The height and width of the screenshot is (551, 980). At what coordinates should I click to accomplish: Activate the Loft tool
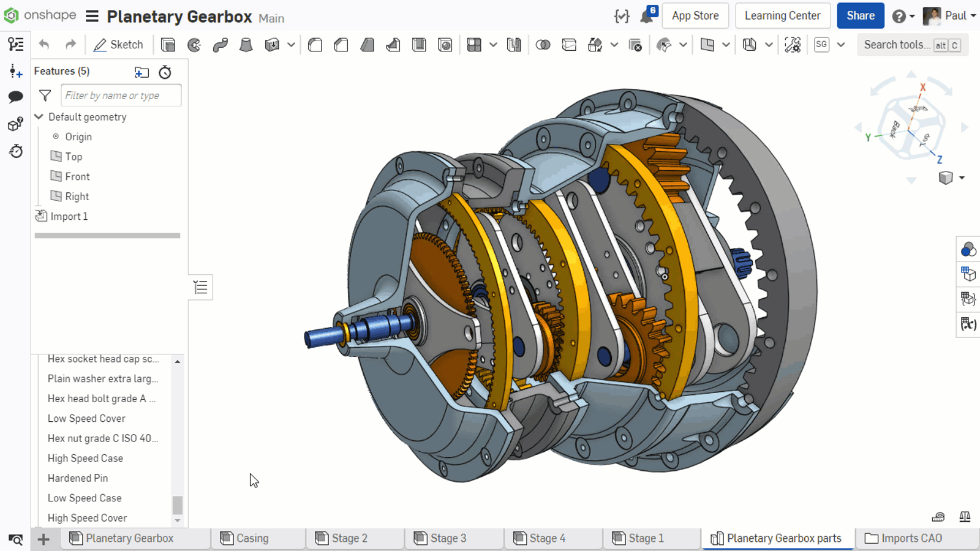(x=246, y=45)
